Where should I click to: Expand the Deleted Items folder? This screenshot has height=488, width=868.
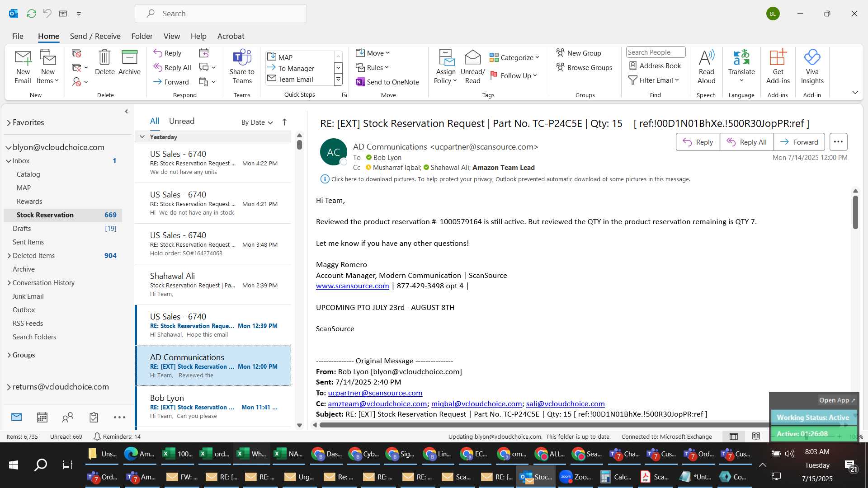click(9, 256)
